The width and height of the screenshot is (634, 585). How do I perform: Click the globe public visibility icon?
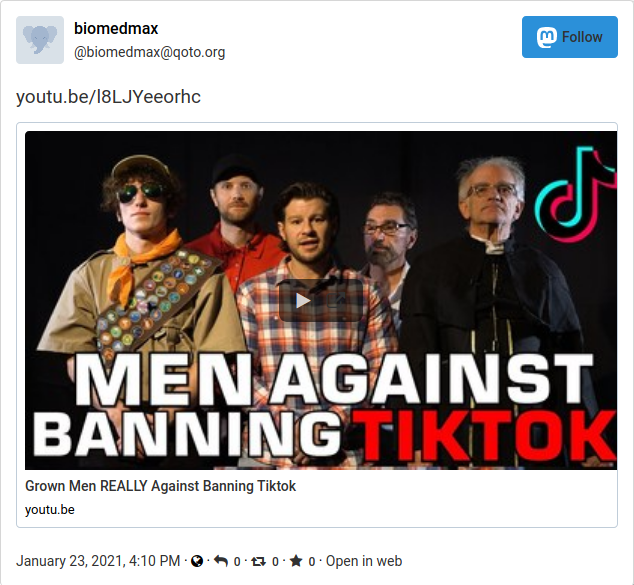(x=197, y=561)
